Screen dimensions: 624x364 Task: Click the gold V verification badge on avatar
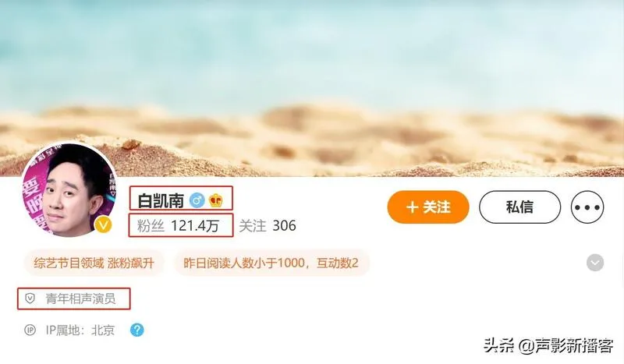pos(103,225)
